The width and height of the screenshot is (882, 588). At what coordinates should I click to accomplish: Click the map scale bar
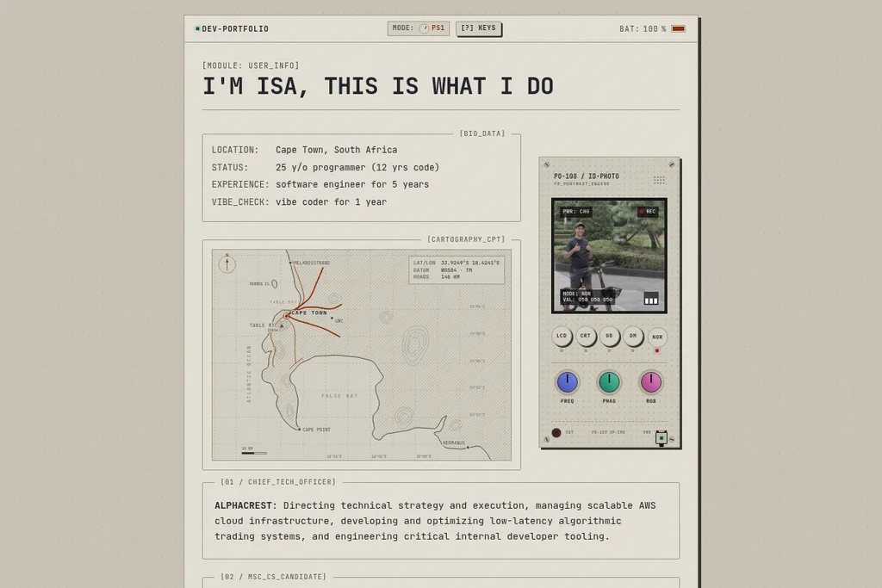tap(254, 453)
